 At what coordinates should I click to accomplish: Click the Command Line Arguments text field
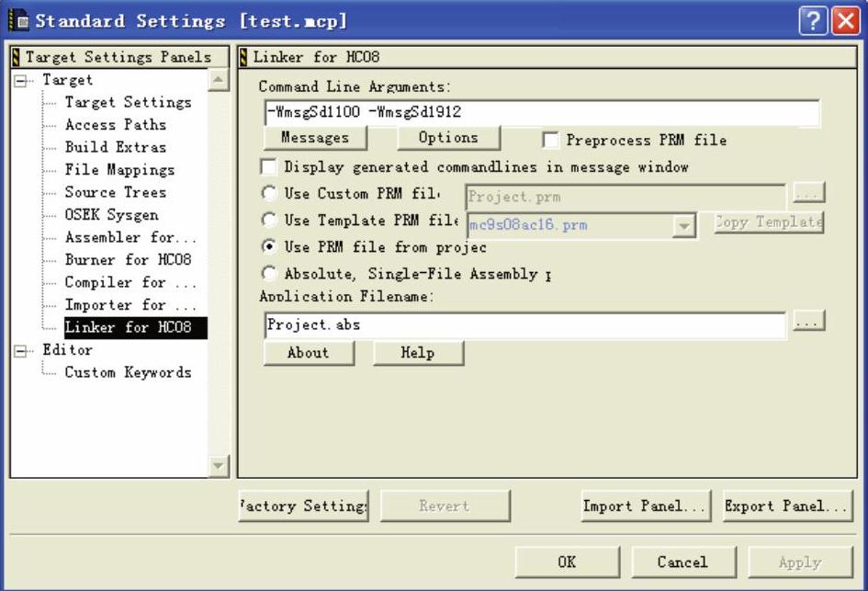click(540, 113)
